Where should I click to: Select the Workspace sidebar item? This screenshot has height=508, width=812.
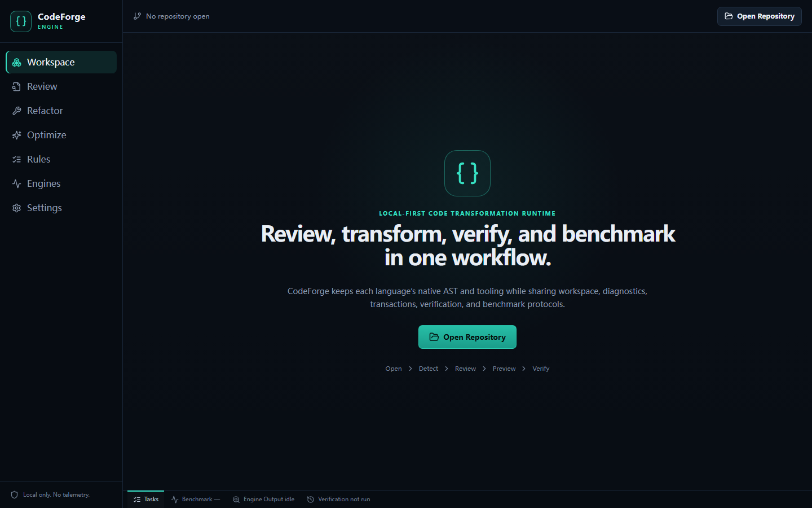(x=61, y=62)
